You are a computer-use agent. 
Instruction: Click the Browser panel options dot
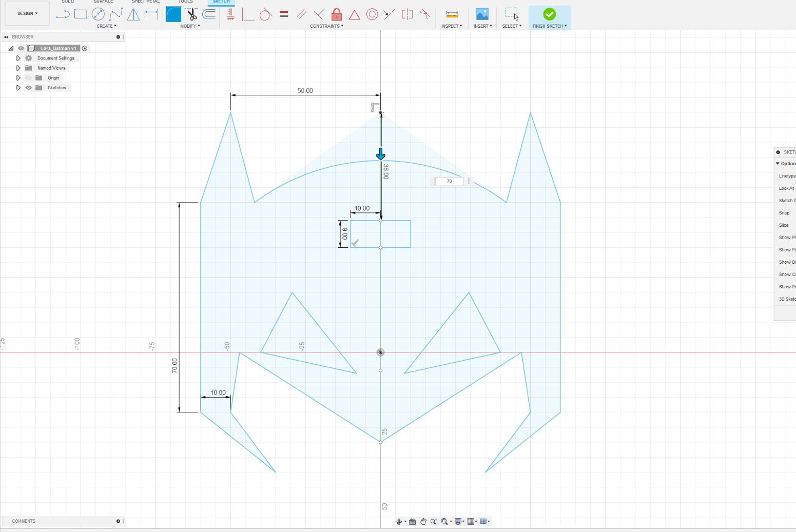118,37
